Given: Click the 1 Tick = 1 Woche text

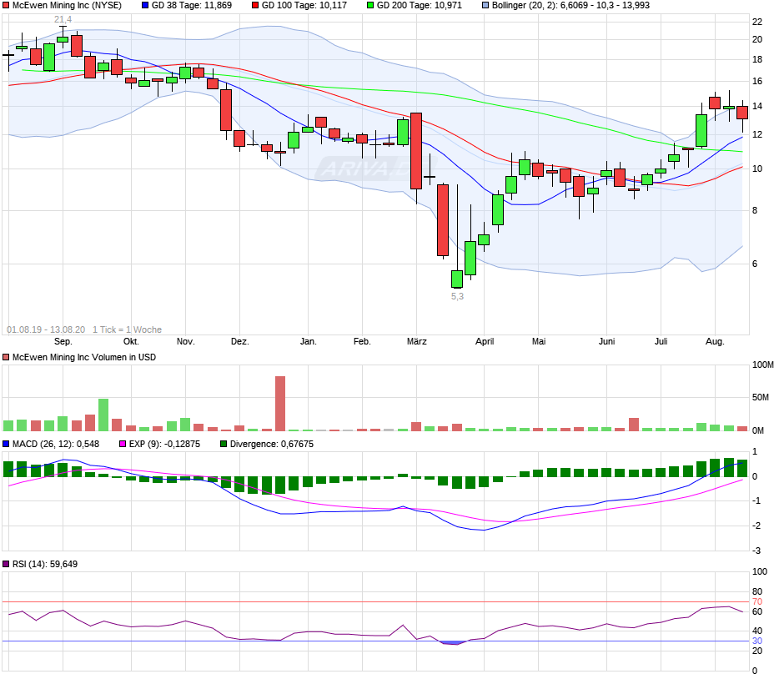Looking at the screenshot, I should 127,330.
